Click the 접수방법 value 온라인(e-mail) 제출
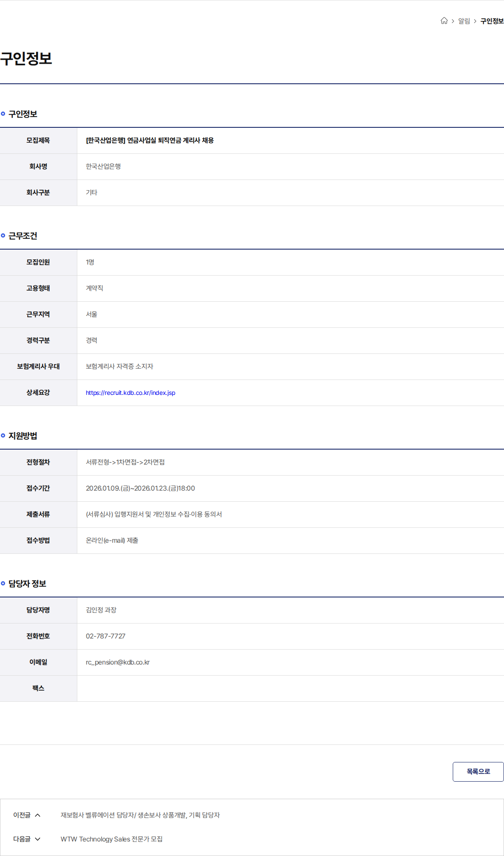This screenshot has height=856, width=504. pyautogui.click(x=112, y=541)
